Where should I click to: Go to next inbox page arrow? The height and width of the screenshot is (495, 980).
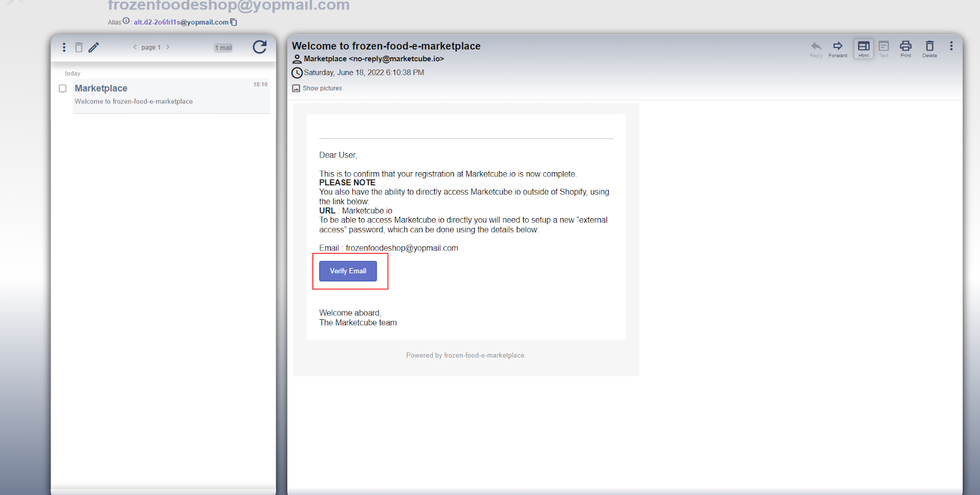[168, 47]
